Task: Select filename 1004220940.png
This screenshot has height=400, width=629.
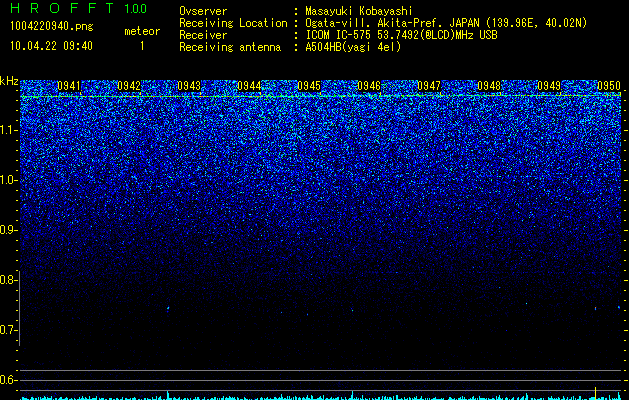Action: click(52, 27)
